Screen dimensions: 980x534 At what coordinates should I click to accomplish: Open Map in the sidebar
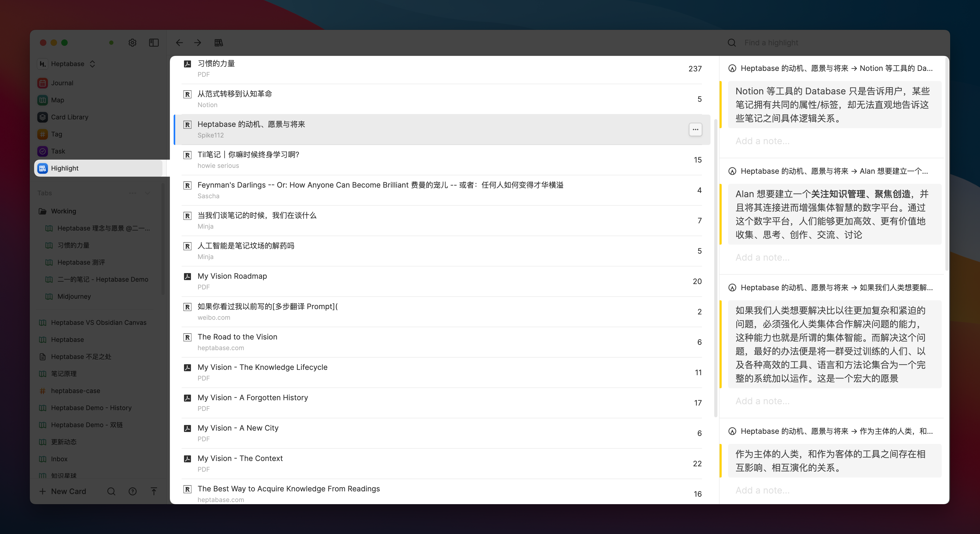click(x=99, y=100)
